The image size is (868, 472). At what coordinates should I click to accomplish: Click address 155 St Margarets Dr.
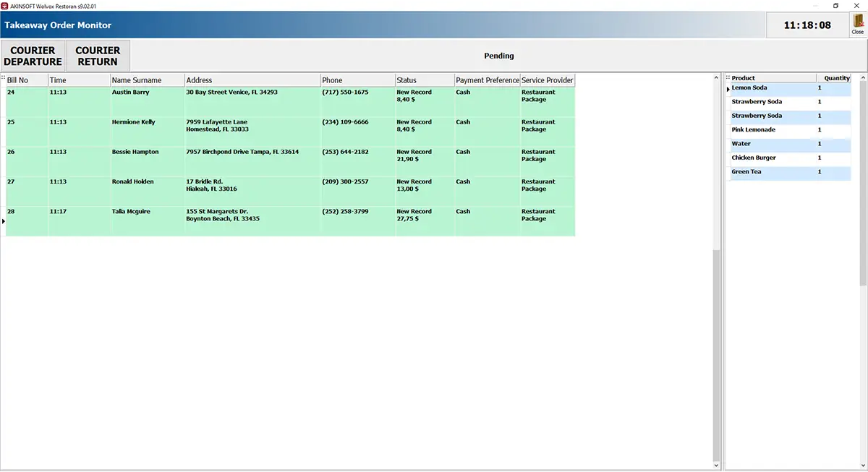[x=223, y=215]
